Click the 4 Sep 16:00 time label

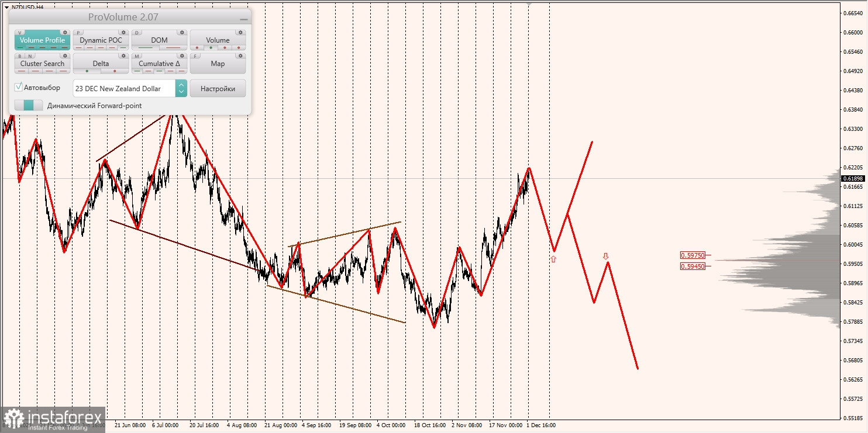pyautogui.click(x=316, y=425)
